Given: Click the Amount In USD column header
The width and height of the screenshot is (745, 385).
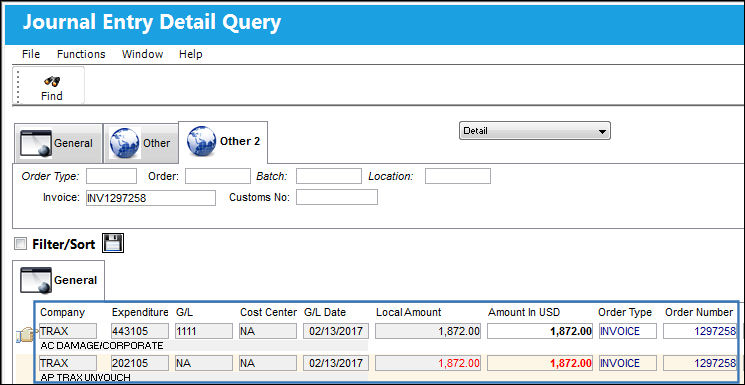Looking at the screenshot, I should tap(524, 312).
